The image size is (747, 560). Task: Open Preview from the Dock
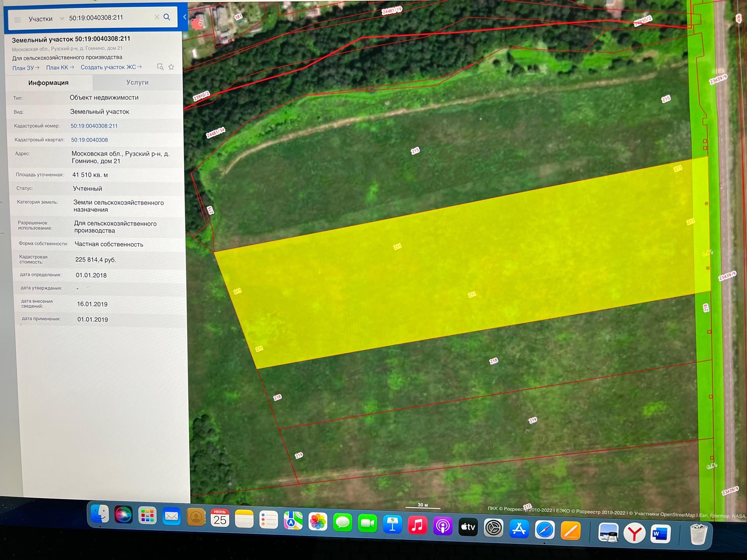point(608,532)
